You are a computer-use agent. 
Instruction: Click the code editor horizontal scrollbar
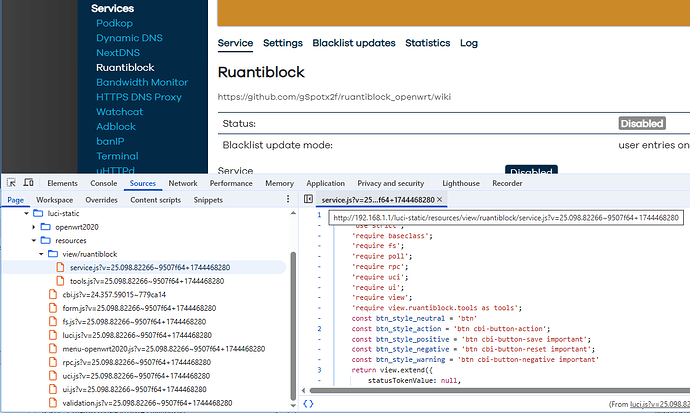tap(499, 390)
